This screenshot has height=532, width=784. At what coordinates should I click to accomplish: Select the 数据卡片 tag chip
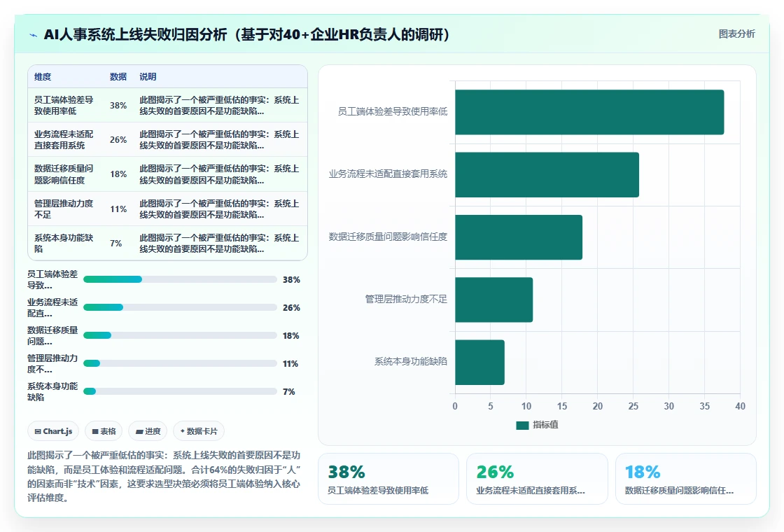[x=199, y=431]
